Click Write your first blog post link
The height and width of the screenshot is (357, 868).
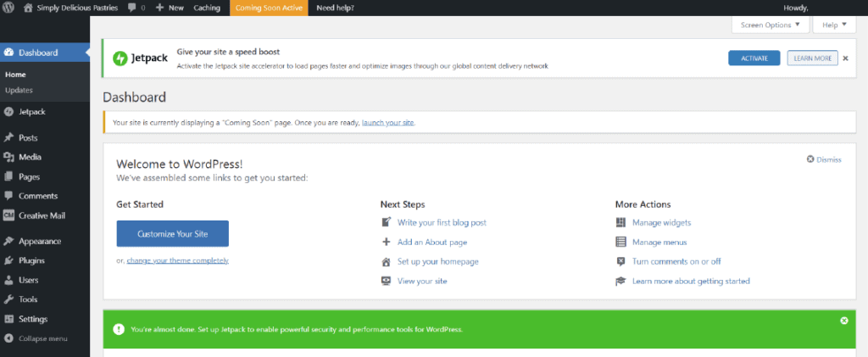442,222
